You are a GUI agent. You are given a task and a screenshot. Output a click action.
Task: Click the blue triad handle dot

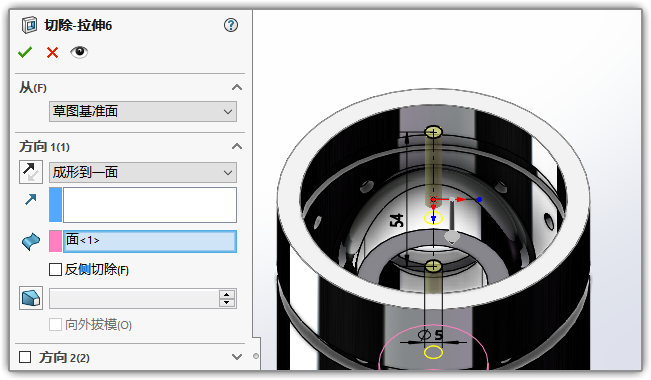pyautogui.click(x=480, y=200)
